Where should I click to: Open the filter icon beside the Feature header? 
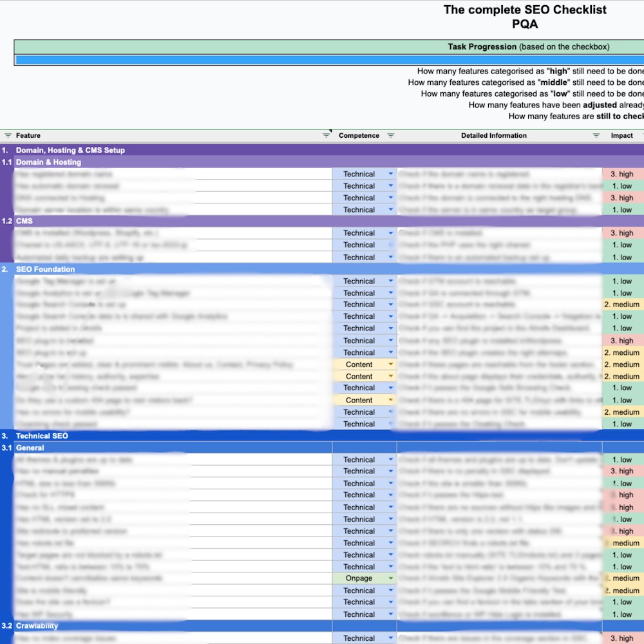pos(8,135)
